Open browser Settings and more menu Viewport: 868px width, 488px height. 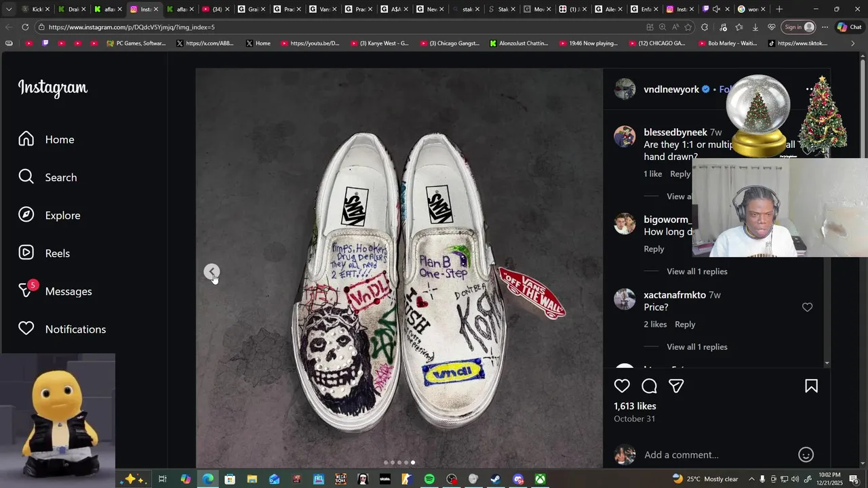[825, 27]
